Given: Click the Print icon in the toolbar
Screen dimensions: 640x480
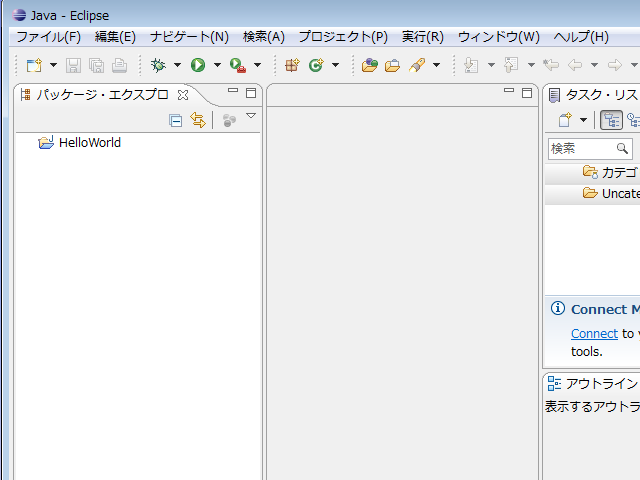Looking at the screenshot, I should click(x=120, y=65).
